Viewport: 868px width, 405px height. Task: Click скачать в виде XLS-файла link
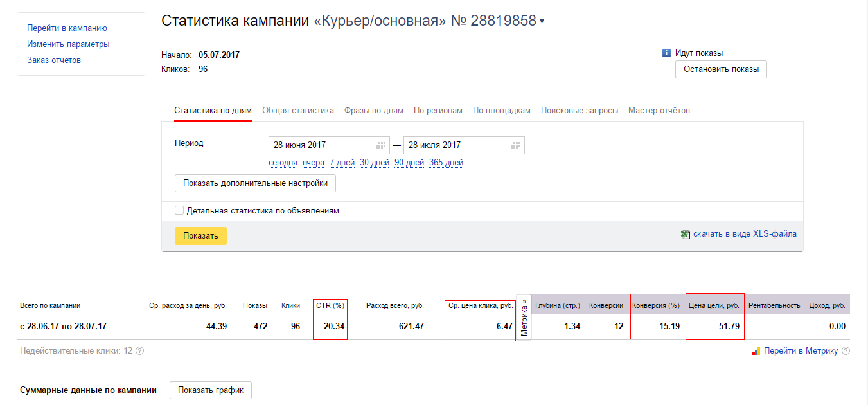pos(745,234)
